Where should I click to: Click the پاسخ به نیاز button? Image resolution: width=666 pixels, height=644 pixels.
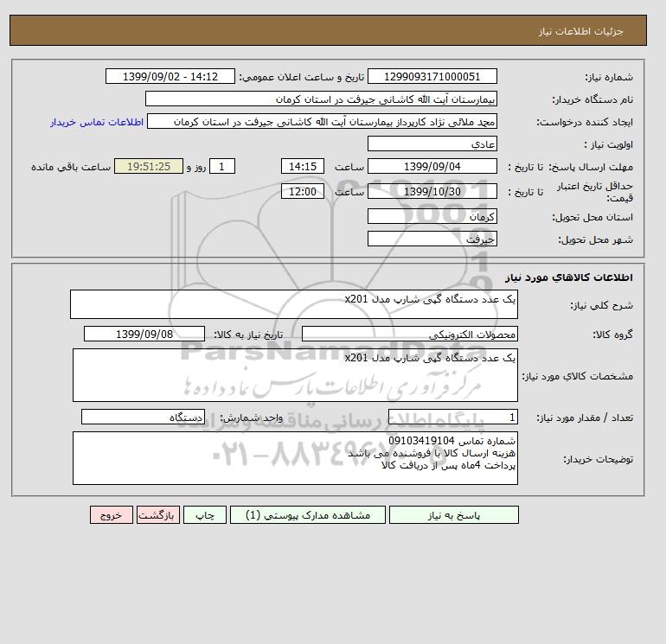pos(453,514)
